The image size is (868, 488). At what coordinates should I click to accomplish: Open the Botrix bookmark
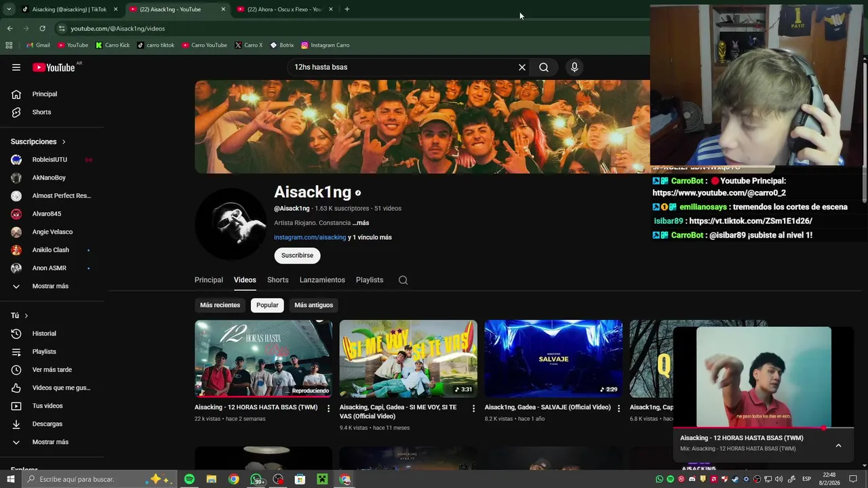(282, 45)
